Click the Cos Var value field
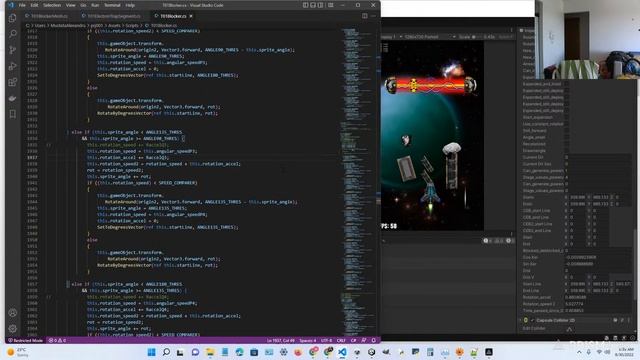Image resolution: width=640 pixels, height=360 pixels. (x=598, y=257)
